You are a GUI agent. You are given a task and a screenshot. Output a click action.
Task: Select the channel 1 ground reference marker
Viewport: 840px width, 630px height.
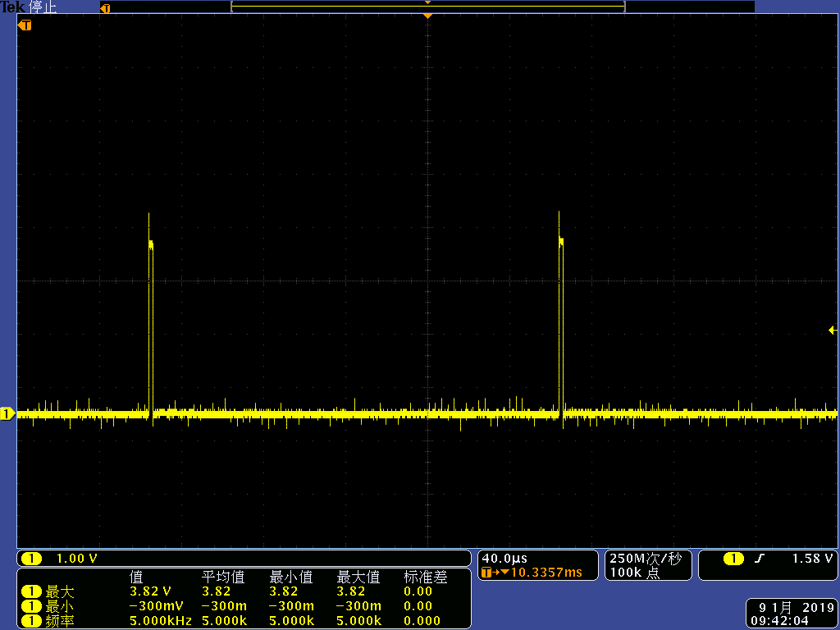click(x=7, y=414)
